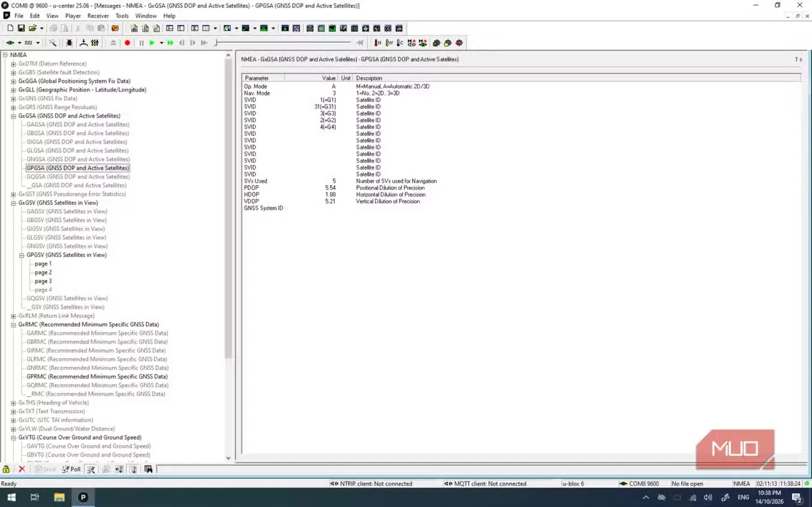Click the green connect plug icon

(10, 43)
